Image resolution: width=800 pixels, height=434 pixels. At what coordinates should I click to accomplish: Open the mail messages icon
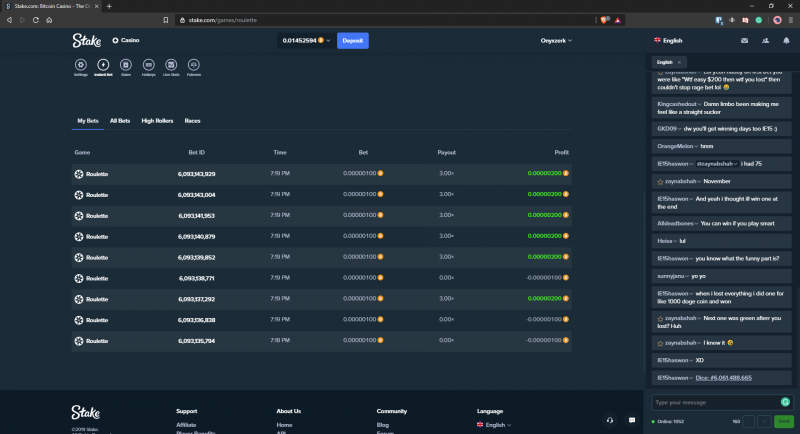(x=744, y=40)
